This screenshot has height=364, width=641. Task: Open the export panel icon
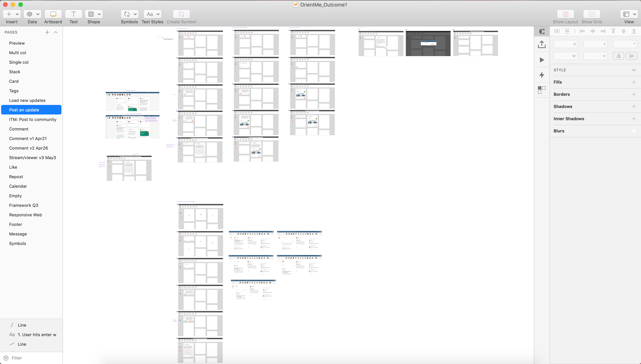pos(541,44)
